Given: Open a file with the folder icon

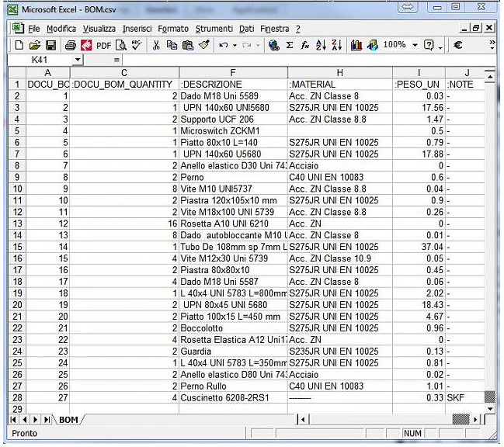Looking at the screenshot, I should pos(34,45).
